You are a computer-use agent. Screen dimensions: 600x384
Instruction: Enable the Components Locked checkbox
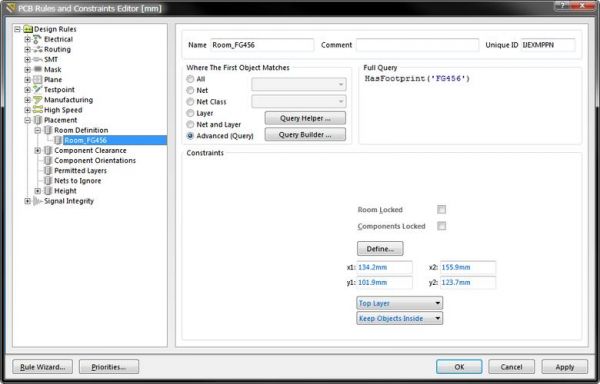click(x=442, y=226)
